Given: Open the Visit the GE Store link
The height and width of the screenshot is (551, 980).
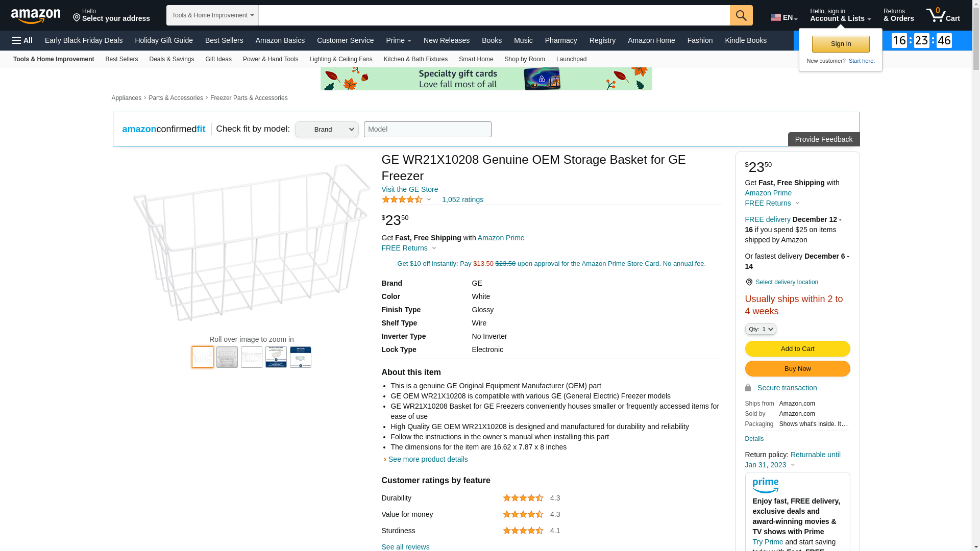Looking at the screenshot, I should [409, 189].
